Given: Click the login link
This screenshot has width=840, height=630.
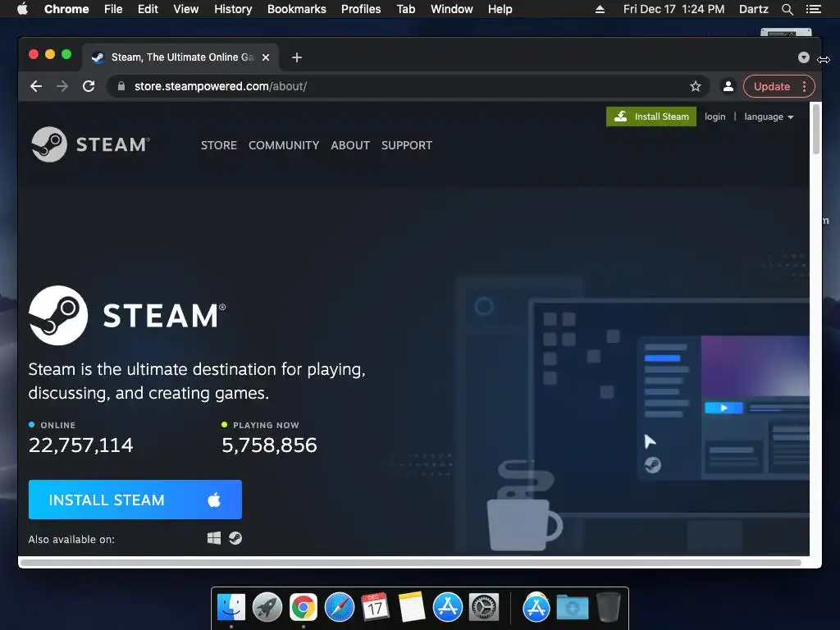Looking at the screenshot, I should tap(714, 116).
